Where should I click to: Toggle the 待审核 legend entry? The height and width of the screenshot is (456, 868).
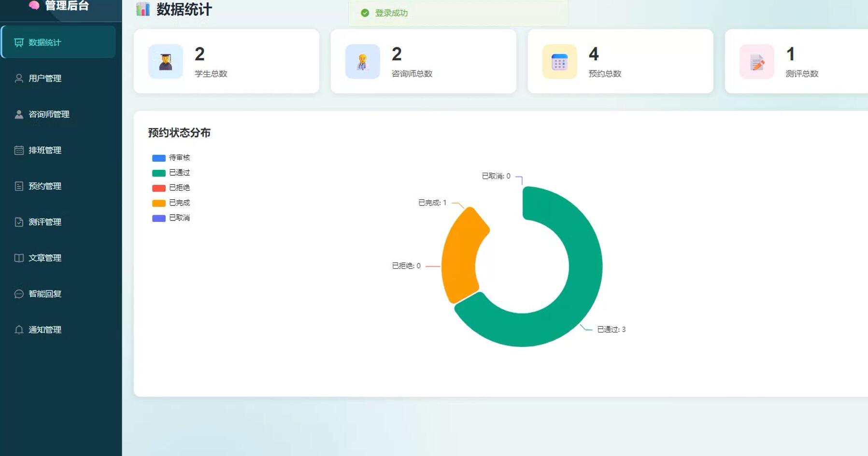pos(171,158)
